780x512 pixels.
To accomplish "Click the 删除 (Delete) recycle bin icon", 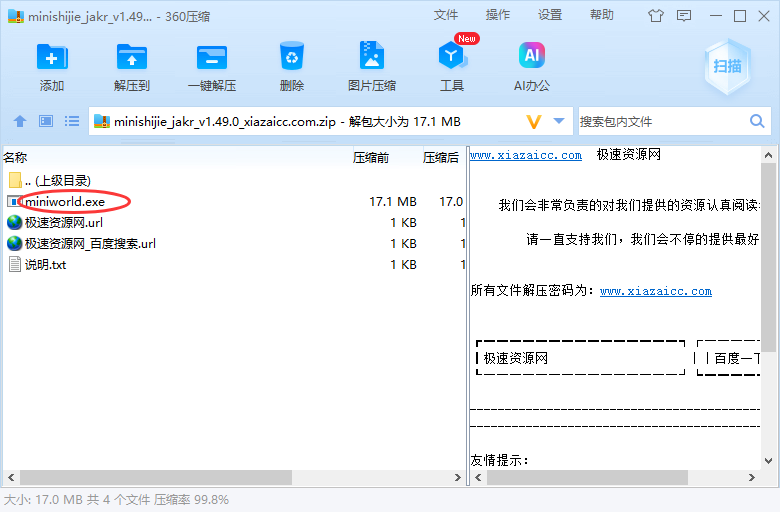I will [292, 56].
